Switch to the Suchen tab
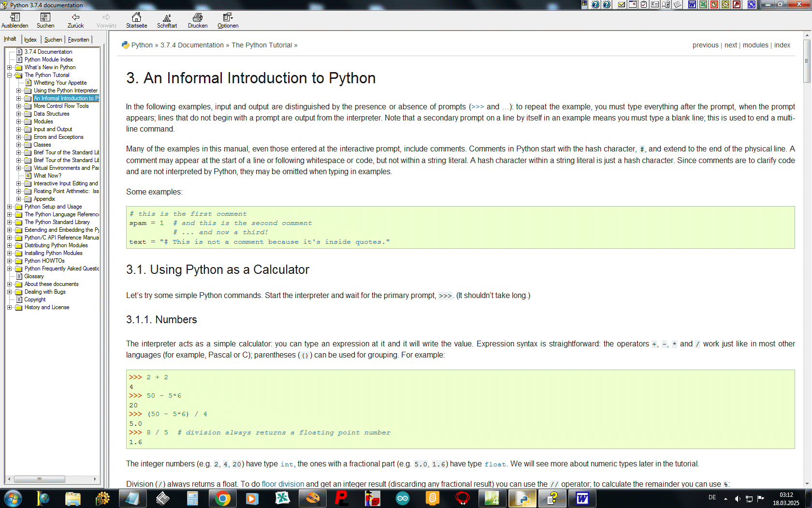The width and height of the screenshot is (812, 508). (53, 40)
